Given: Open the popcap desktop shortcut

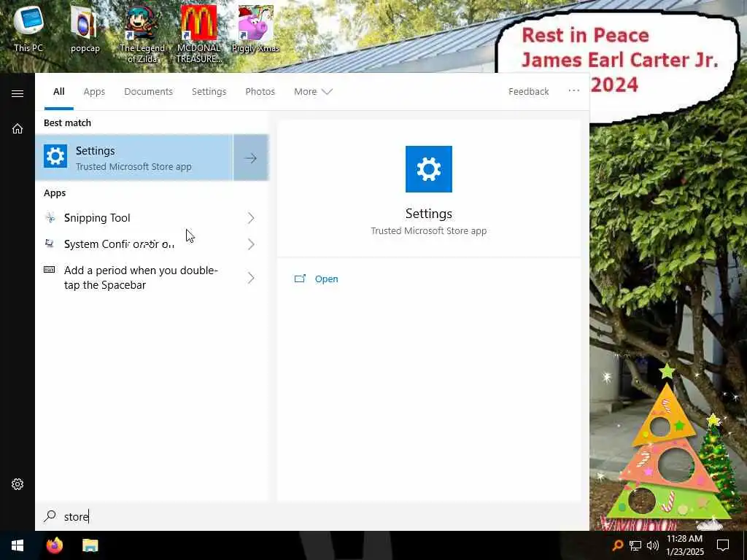Looking at the screenshot, I should [85, 28].
